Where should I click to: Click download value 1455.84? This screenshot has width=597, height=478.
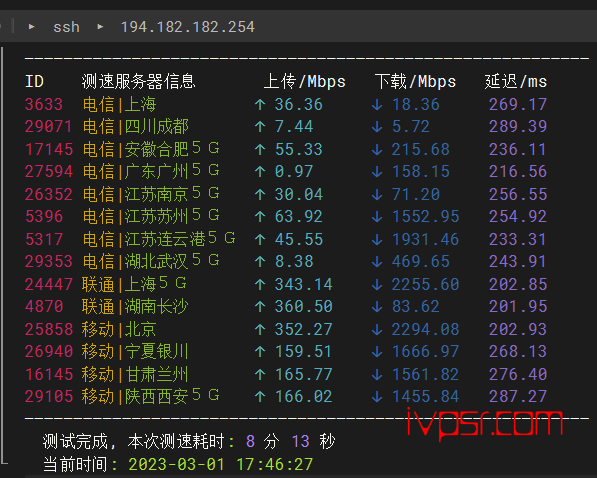pos(426,396)
